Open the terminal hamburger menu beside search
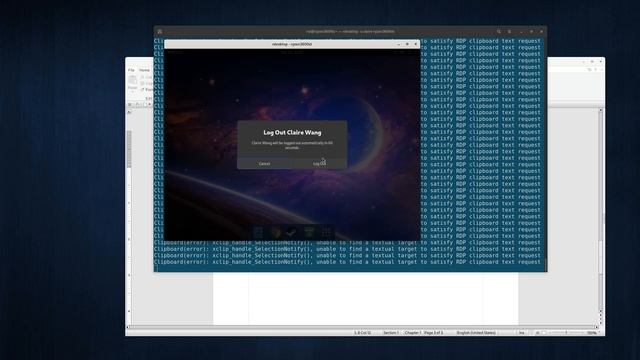The image size is (640, 360). click(x=509, y=31)
